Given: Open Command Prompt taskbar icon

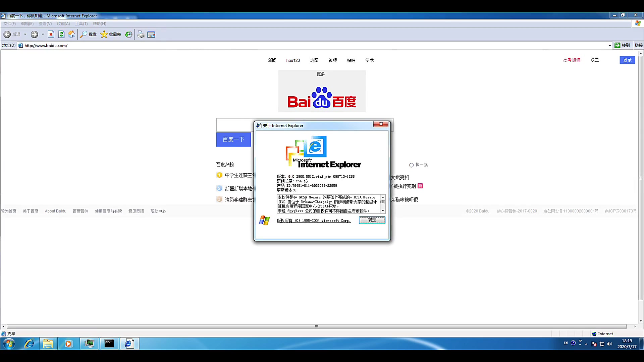Looking at the screenshot, I should click(109, 344).
